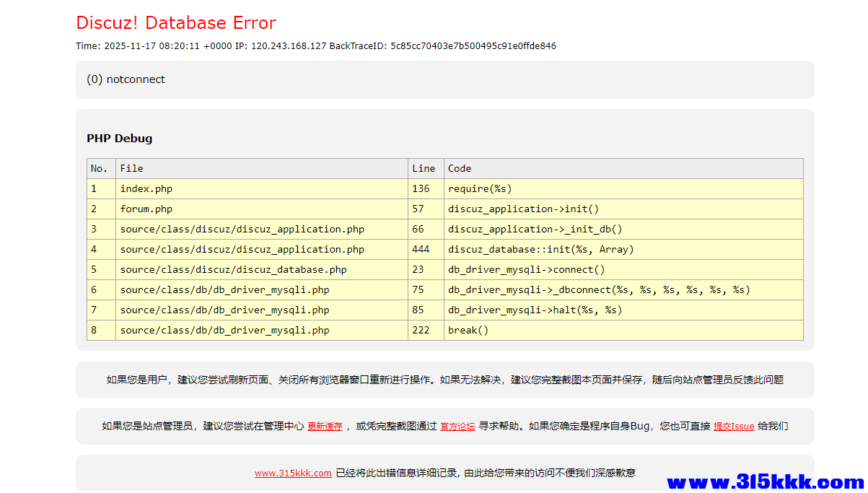Click line number 136 for index.php
Image resolution: width=868 pixels, height=493 pixels.
(419, 188)
